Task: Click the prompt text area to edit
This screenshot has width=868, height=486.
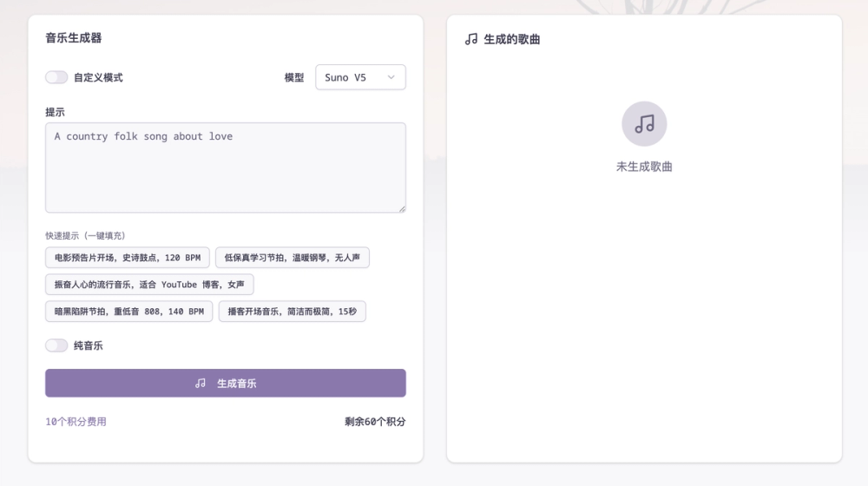Action: click(226, 167)
